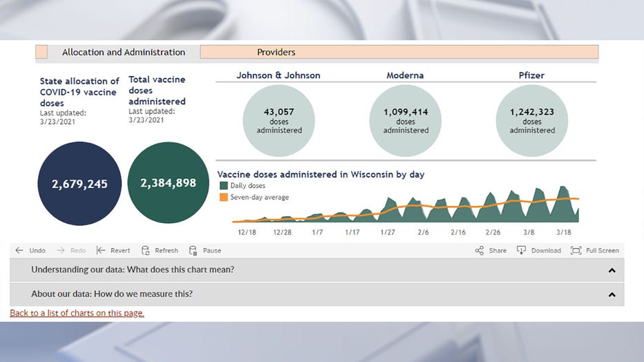Click the 12/18 axis date label
The width and height of the screenshot is (644, 362).
247,232
